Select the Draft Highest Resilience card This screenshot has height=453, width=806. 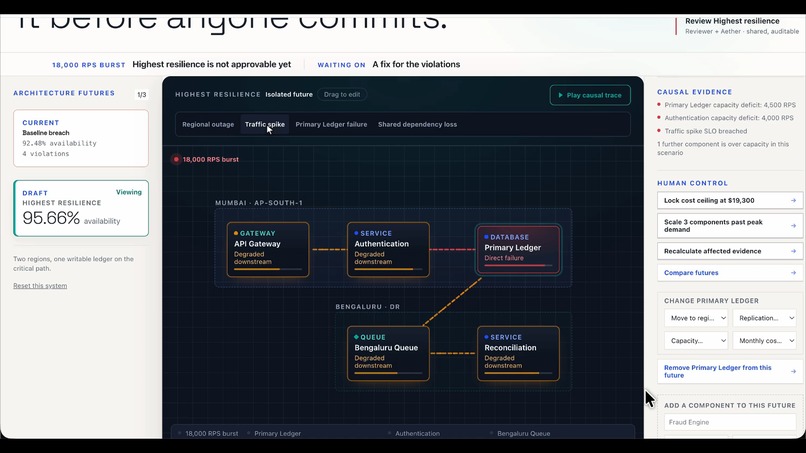click(x=81, y=208)
